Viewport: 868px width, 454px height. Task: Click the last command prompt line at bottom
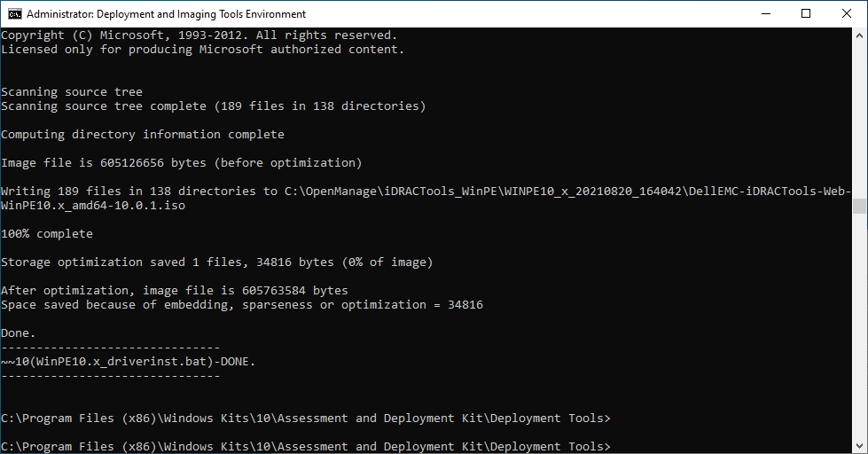pyautogui.click(x=306, y=446)
